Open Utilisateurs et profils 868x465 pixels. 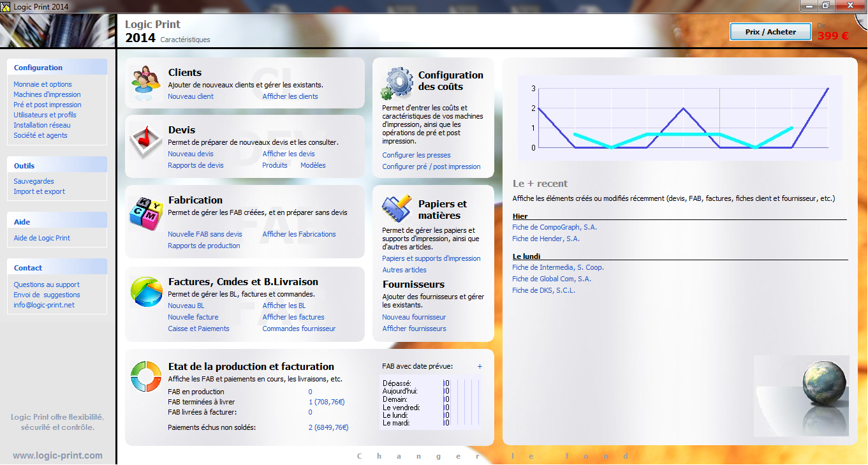45,115
